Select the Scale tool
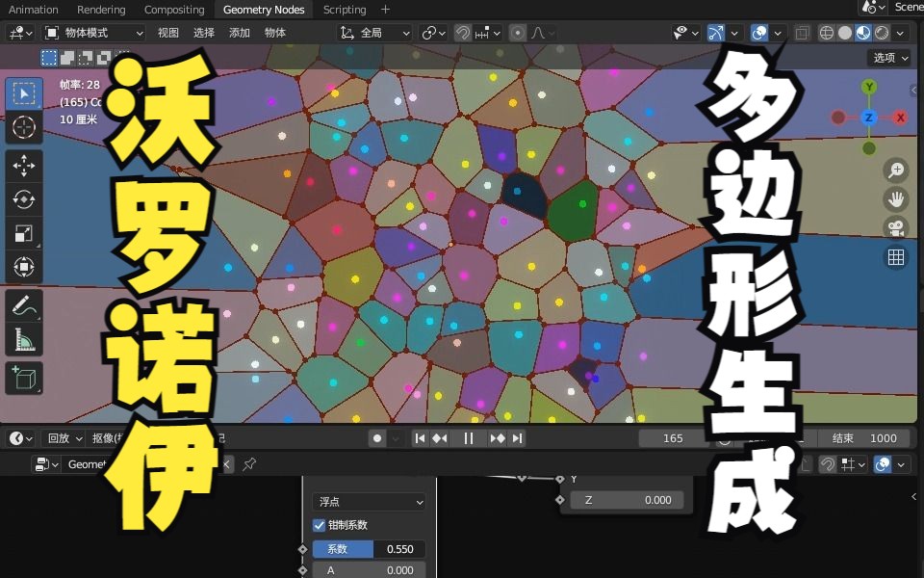This screenshot has width=924, height=578. 23,233
